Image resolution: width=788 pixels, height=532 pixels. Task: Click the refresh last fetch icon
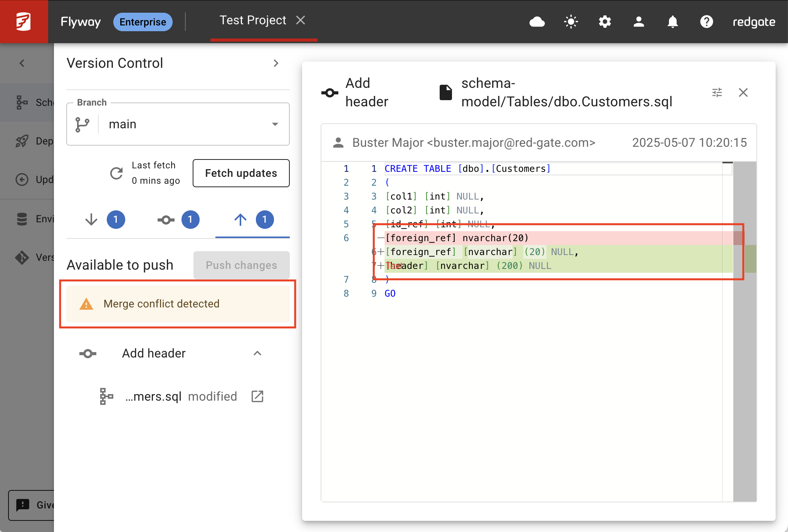pyautogui.click(x=116, y=173)
